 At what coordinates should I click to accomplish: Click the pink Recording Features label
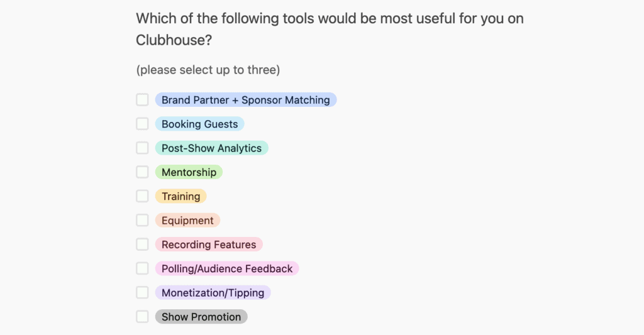point(209,244)
